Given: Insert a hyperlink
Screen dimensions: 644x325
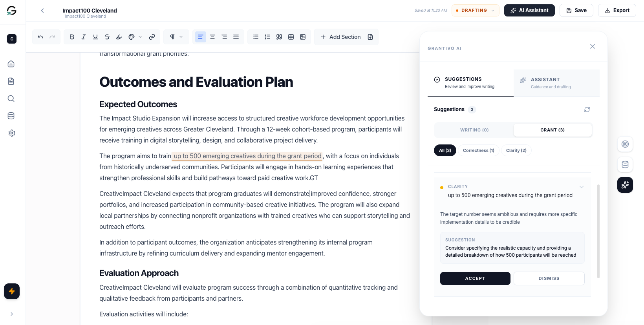Looking at the screenshot, I should point(152,37).
